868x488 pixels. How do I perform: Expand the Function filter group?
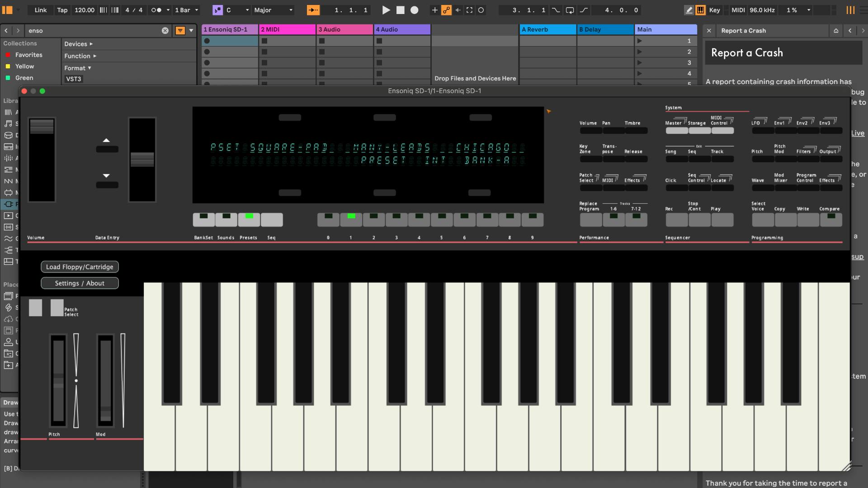point(80,56)
